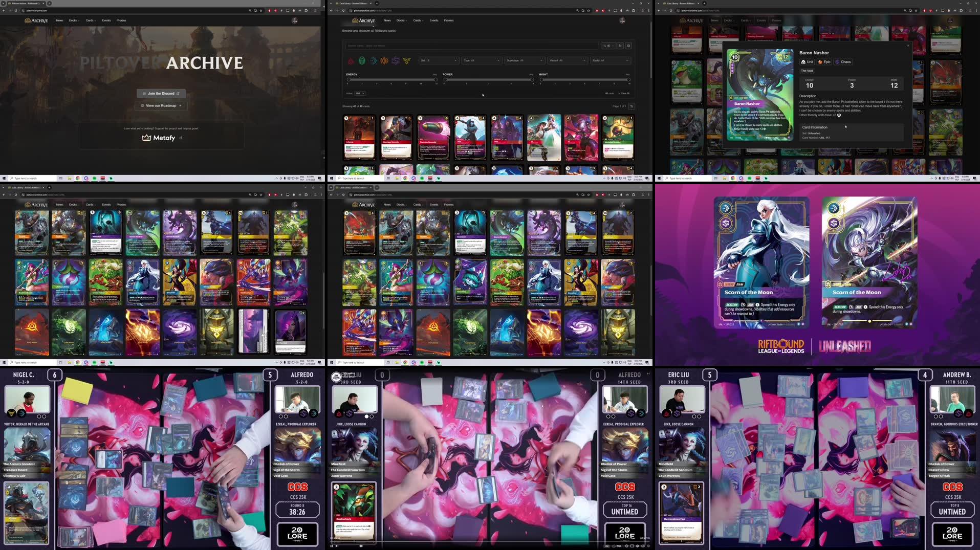Image resolution: width=980 pixels, height=550 pixels.
Task: Click the Join the Discord button
Action: tap(161, 94)
